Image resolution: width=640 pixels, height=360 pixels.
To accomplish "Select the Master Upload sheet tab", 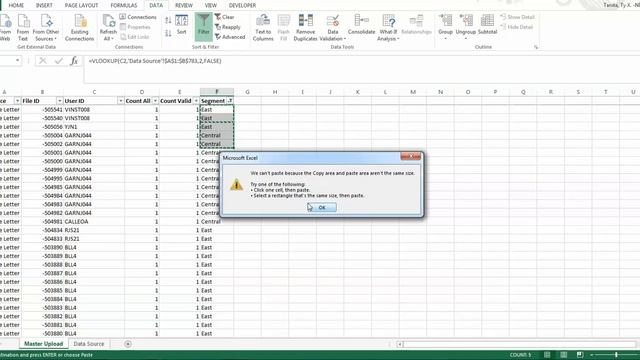I will [43, 344].
